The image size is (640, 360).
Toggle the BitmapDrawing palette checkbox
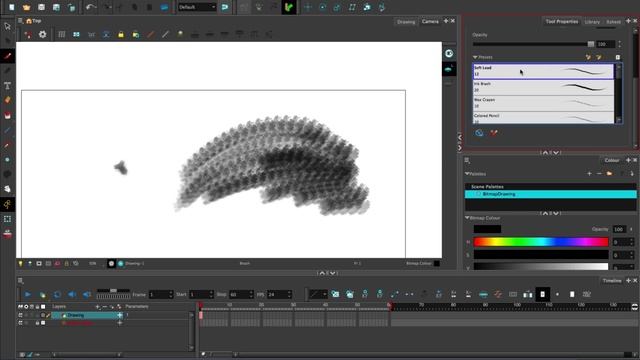(x=478, y=194)
